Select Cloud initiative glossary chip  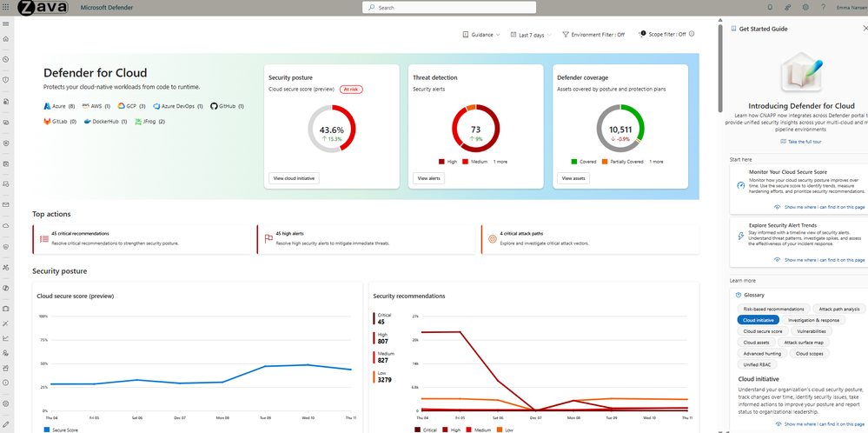pyautogui.click(x=759, y=320)
